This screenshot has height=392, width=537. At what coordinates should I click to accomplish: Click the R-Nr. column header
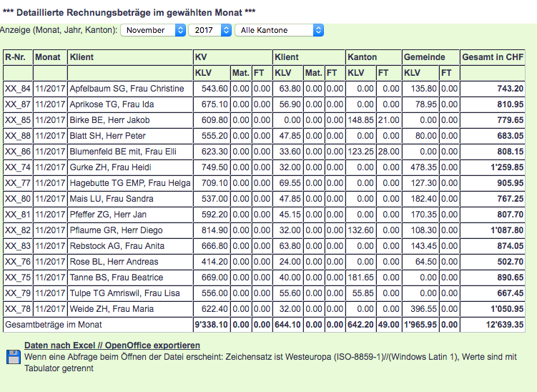[x=17, y=57]
